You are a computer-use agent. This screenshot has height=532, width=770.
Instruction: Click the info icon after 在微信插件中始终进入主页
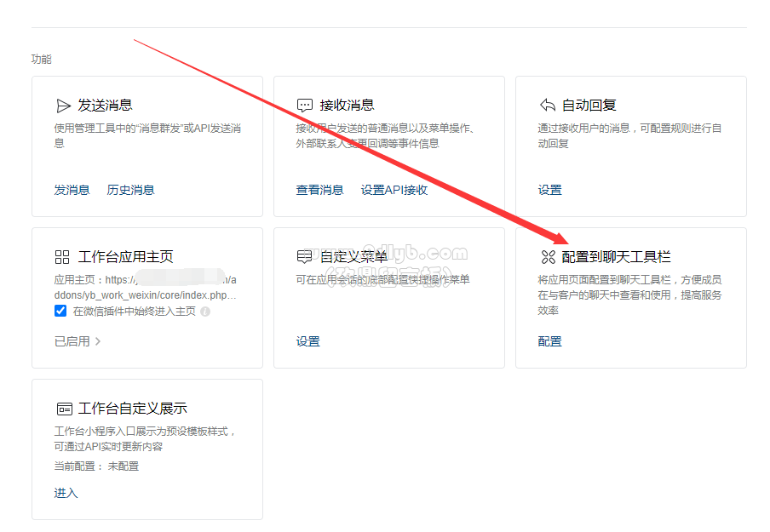[x=205, y=312]
